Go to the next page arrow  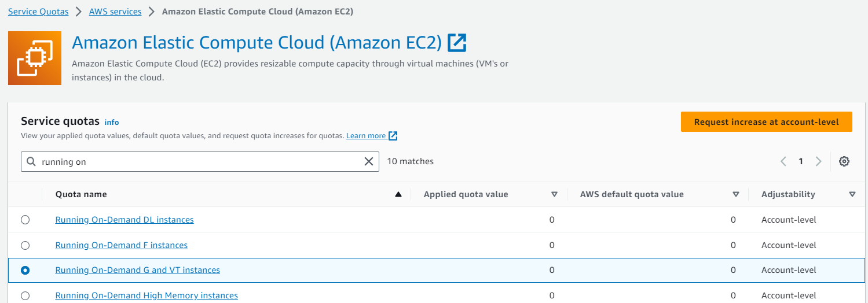coord(819,162)
